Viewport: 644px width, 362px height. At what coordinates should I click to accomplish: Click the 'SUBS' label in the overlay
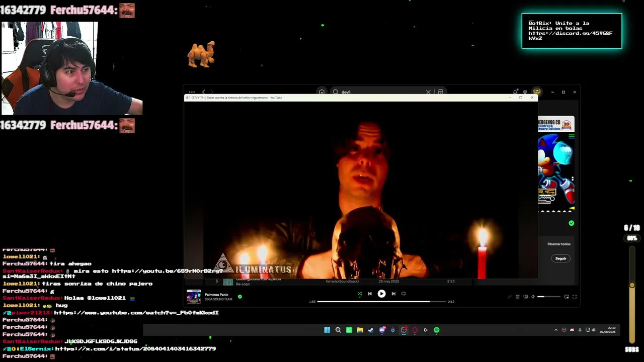[x=632, y=349]
